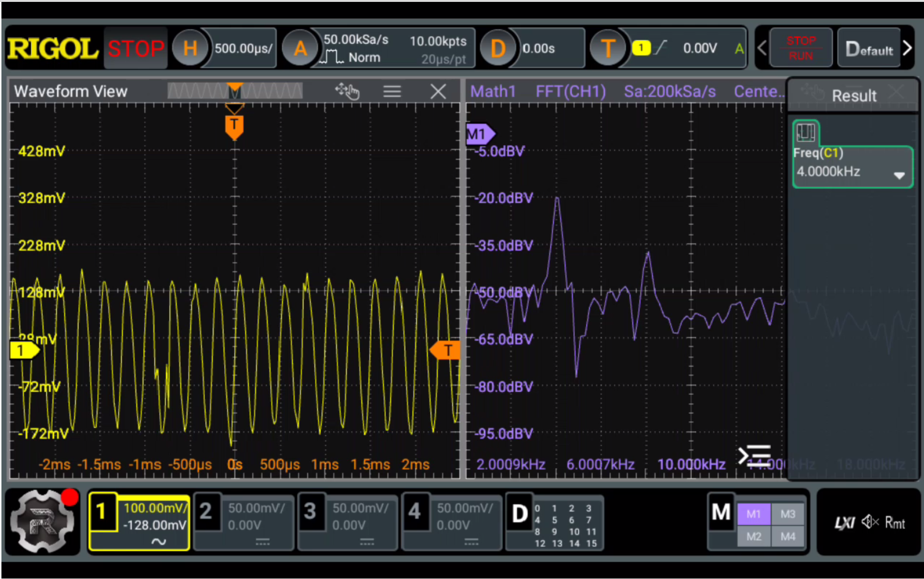Toggle the M3 math channel
Viewport: 924px width, 579px height.
(788, 514)
